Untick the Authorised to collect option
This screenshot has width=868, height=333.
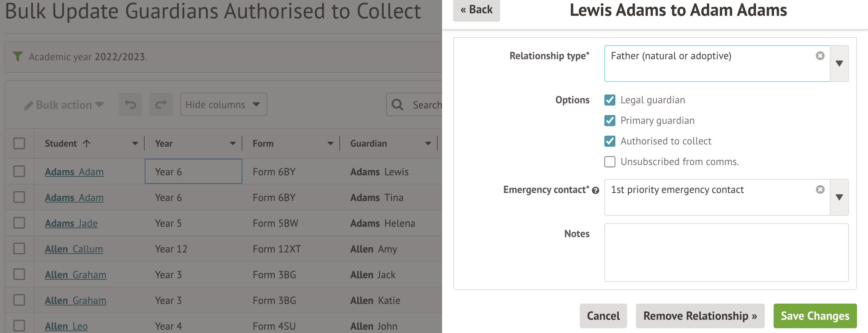610,141
